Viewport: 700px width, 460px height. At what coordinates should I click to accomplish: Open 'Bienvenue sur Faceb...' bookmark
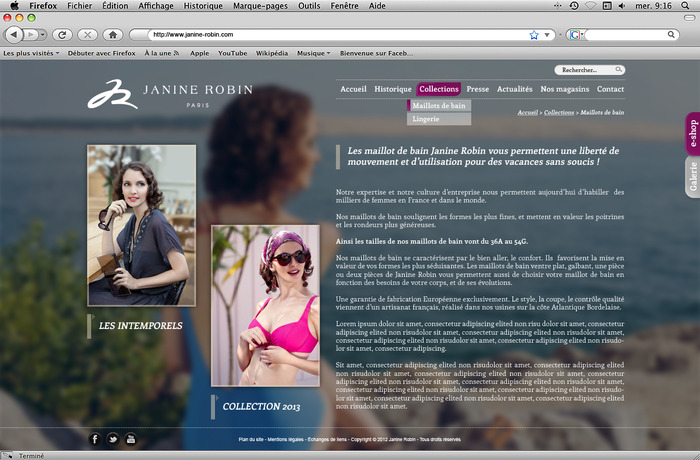[x=376, y=53]
